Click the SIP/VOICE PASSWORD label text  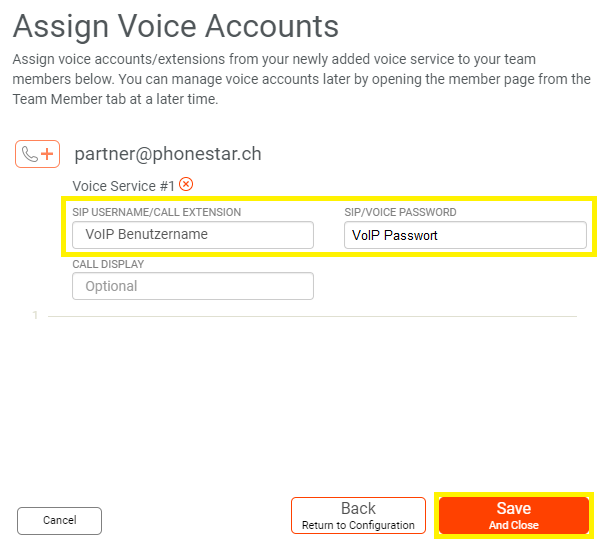tap(399, 212)
